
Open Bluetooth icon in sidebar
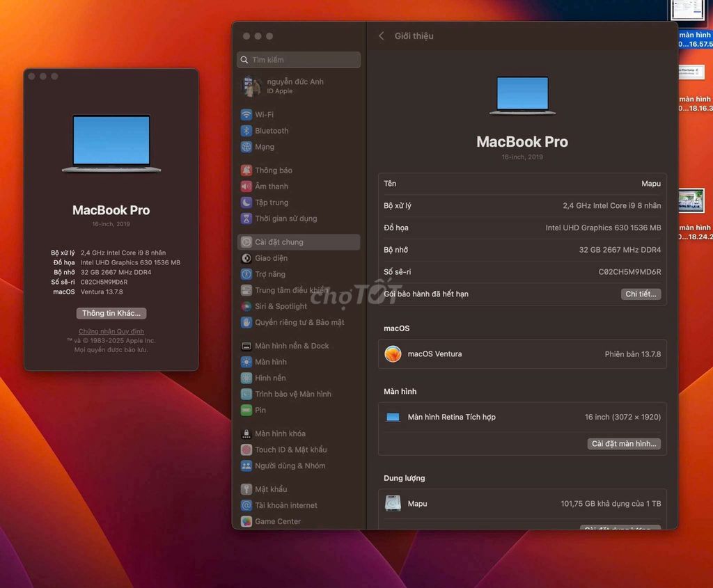[246, 131]
